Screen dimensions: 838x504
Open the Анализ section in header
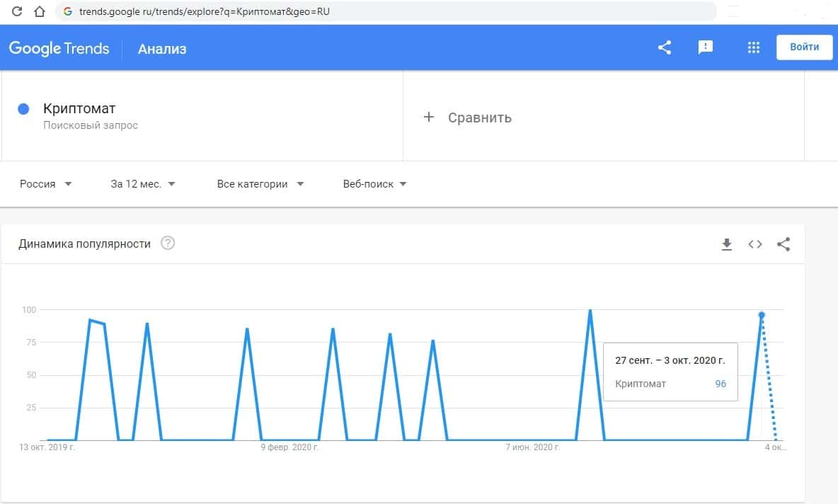(x=162, y=49)
